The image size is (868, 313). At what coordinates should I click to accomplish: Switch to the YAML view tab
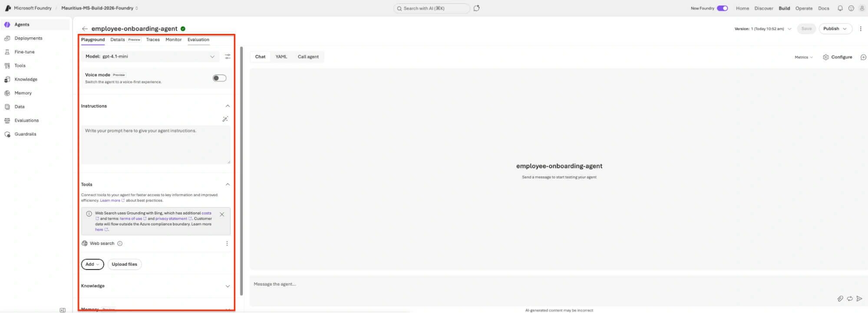[x=281, y=57]
